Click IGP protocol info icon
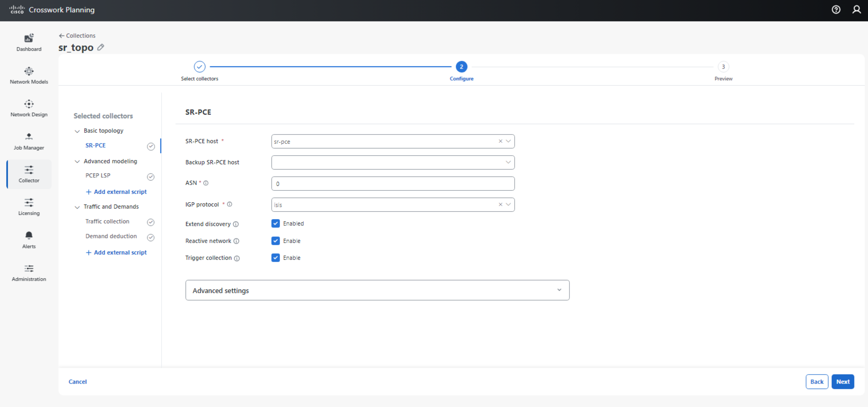This screenshot has width=868, height=407. 229,204
